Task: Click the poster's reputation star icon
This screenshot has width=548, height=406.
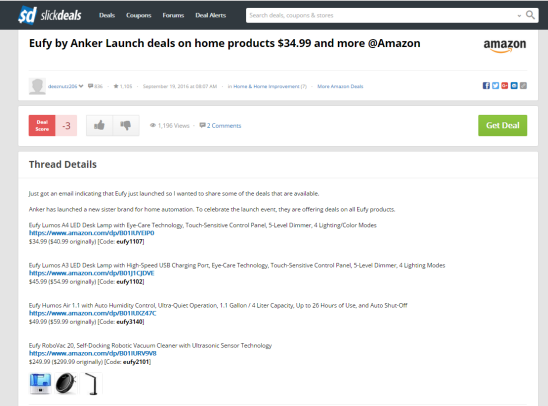Action: [116, 86]
